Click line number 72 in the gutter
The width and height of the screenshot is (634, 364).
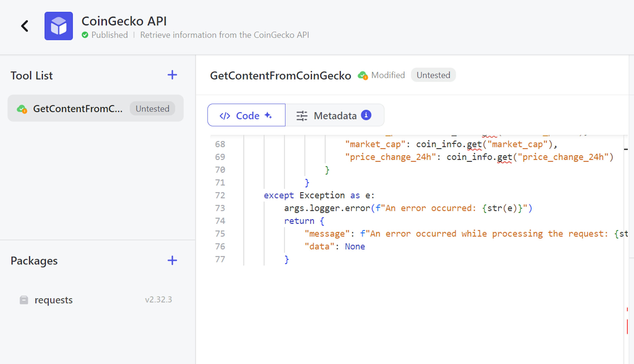coord(220,195)
